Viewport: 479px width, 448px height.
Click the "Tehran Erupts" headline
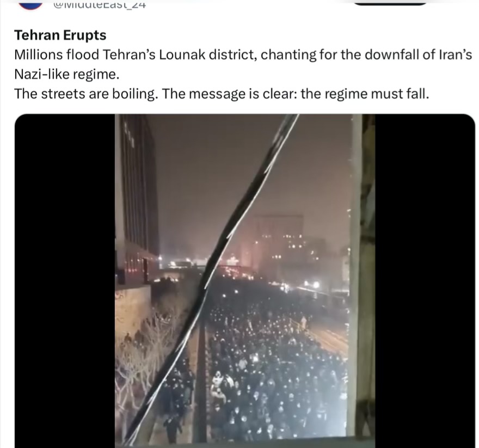(60, 35)
